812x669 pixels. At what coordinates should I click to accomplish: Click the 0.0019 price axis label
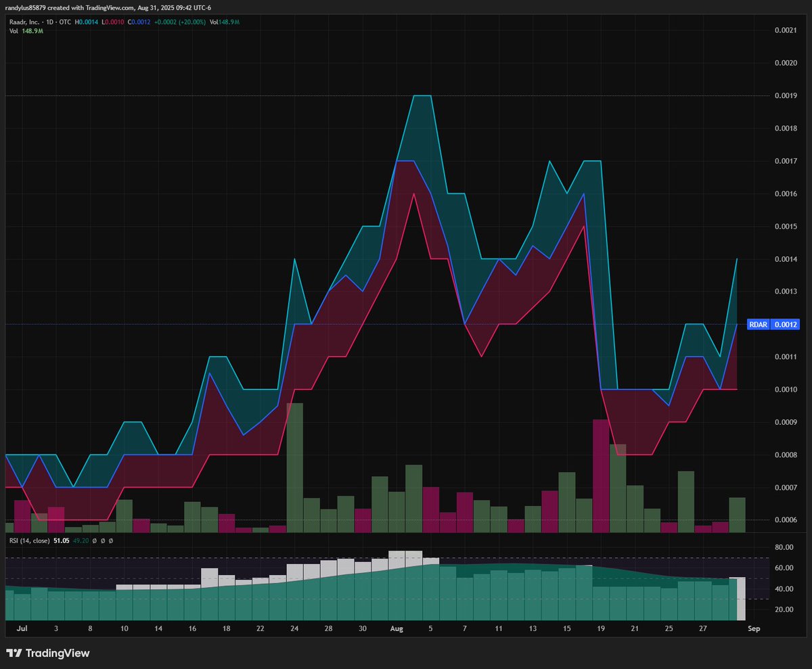click(785, 96)
